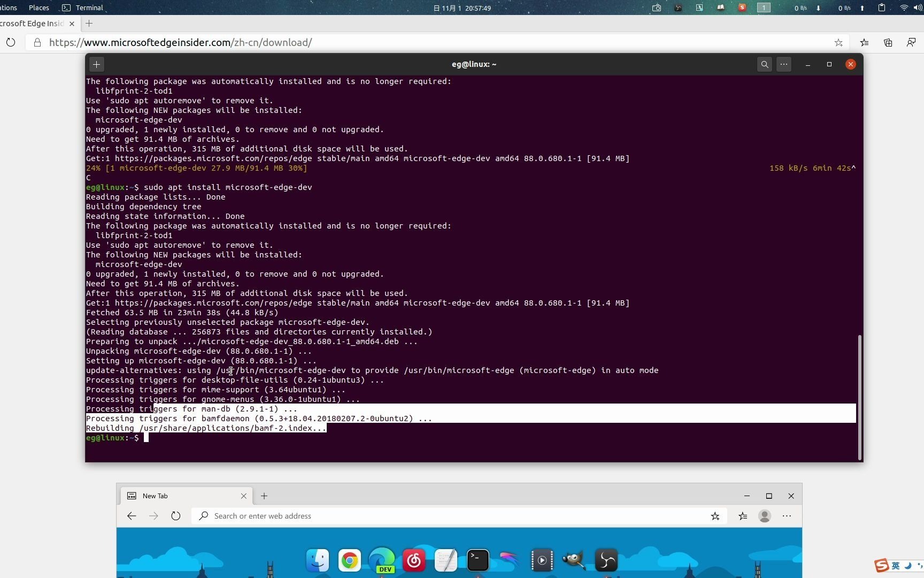The image size is (924, 578).
Task: Open Edge's Settings and more menu
Action: tap(787, 516)
